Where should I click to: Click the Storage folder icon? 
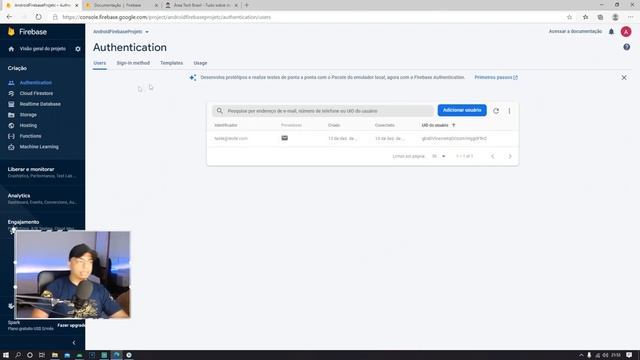click(x=11, y=115)
